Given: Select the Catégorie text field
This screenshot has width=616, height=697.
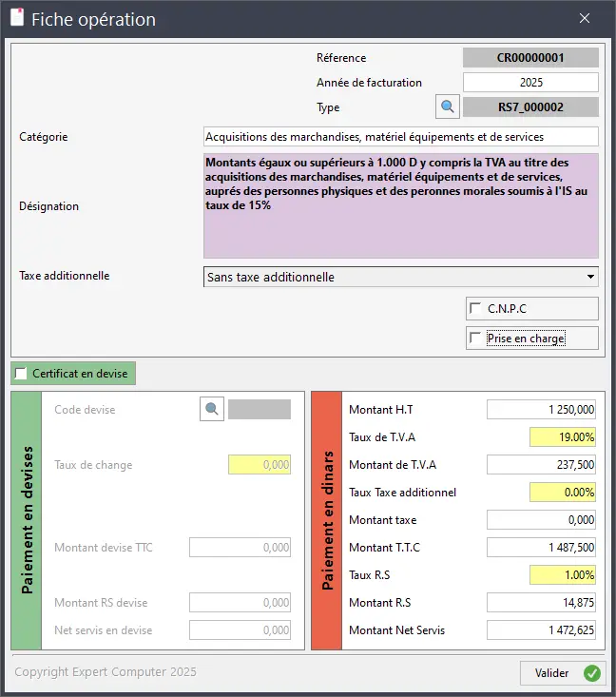Looking at the screenshot, I should (x=400, y=137).
